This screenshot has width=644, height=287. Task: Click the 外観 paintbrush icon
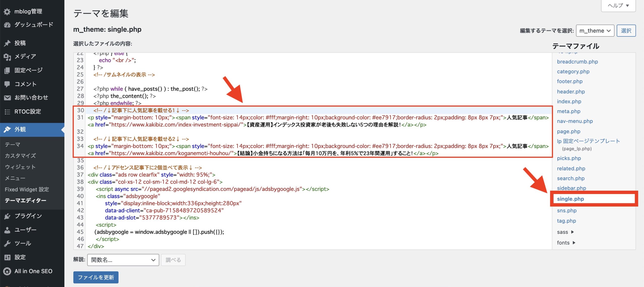7,130
